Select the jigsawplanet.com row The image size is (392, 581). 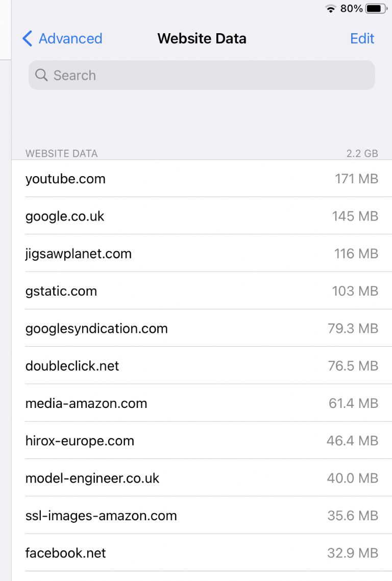pyautogui.click(x=202, y=253)
